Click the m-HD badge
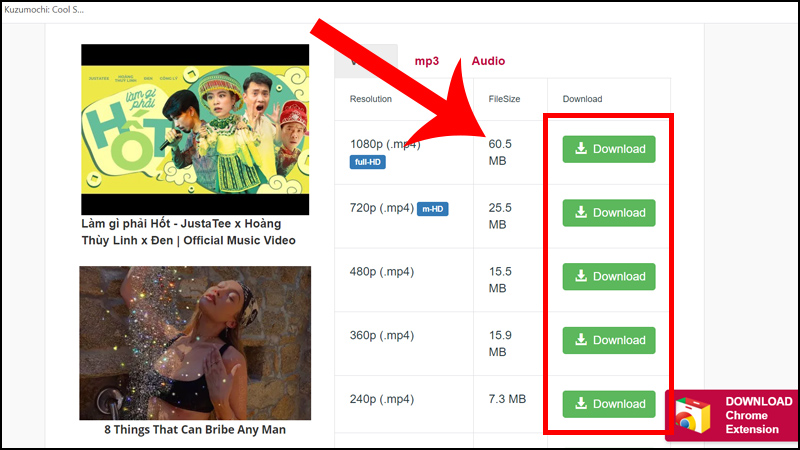 433,209
